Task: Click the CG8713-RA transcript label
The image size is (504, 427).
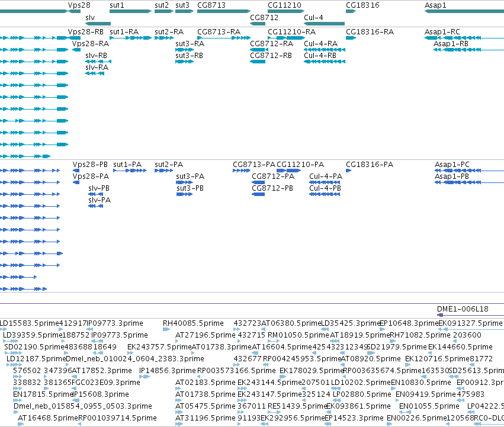Action: [219, 32]
